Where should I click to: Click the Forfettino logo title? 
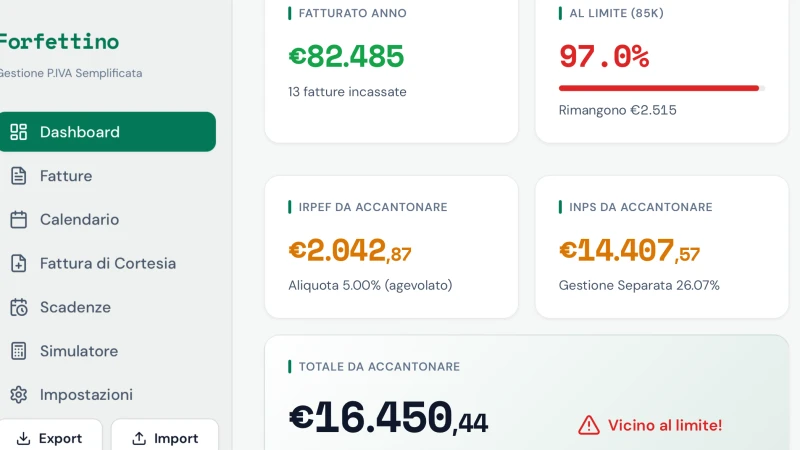pyautogui.click(x=58, y=42)
